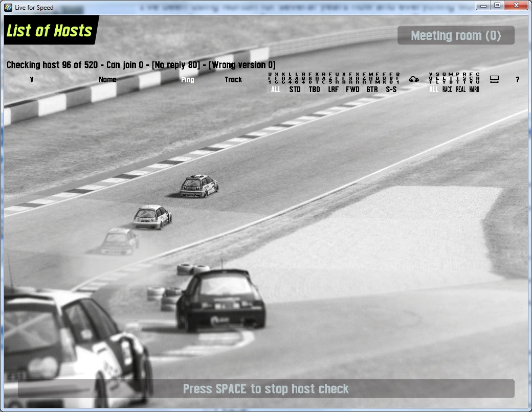Toggle the LX6 car filter

point(297,78)
